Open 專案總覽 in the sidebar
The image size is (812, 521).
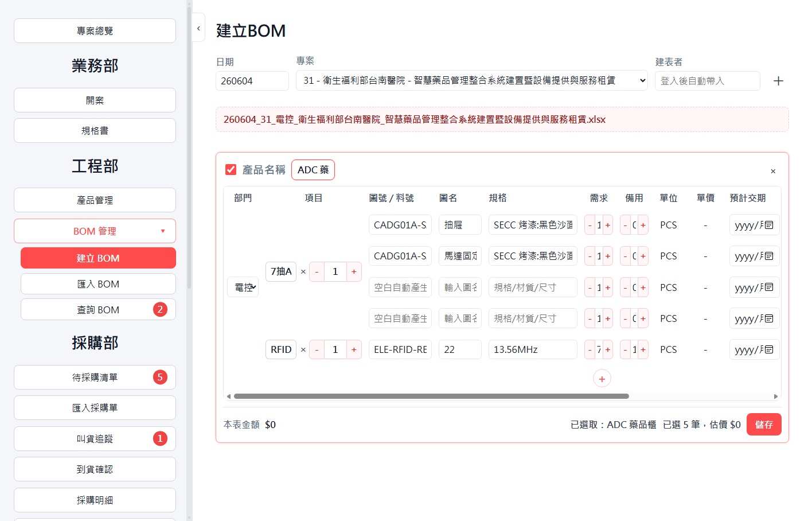click(x=95, y=30)
